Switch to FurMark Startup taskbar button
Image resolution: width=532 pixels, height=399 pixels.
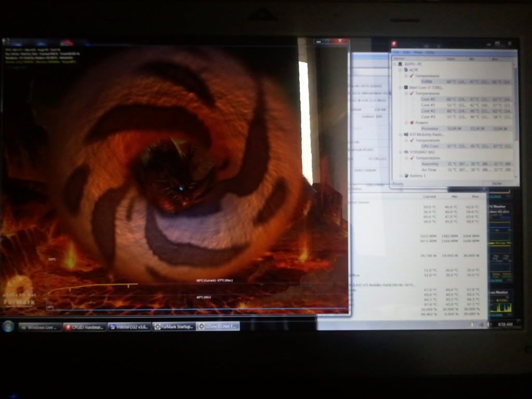[174, 326]
